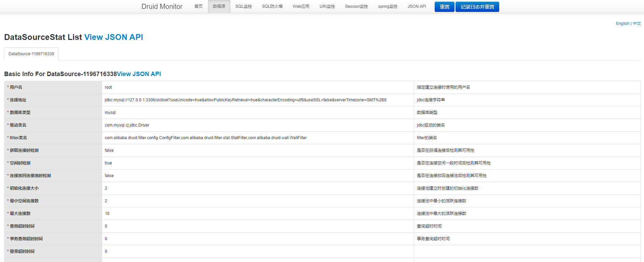Click description 是否在连接空闲一段时间后检测其可用性
The image size is (644, 262).
coord(454,163)
